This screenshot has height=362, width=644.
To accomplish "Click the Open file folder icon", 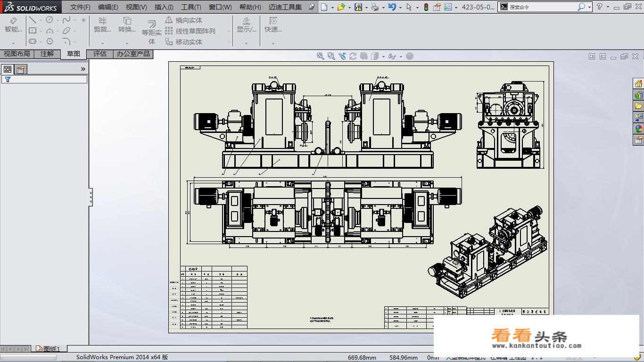I will point(341,7).
